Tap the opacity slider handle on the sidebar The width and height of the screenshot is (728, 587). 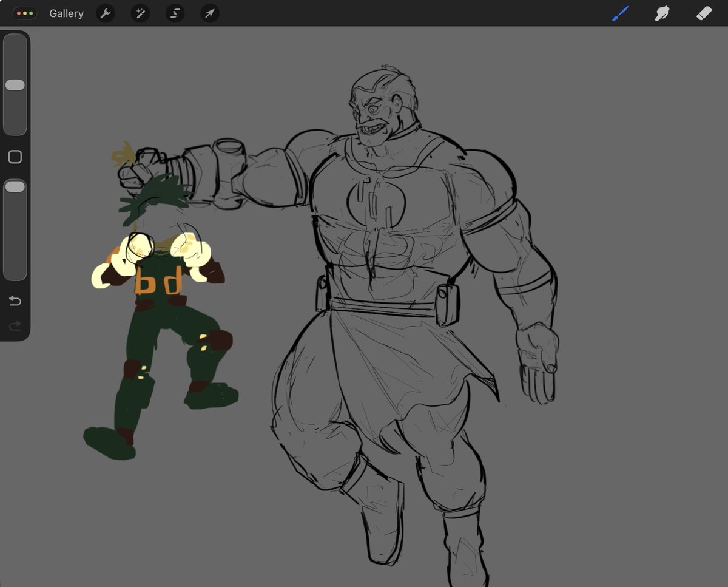point(15,186)
